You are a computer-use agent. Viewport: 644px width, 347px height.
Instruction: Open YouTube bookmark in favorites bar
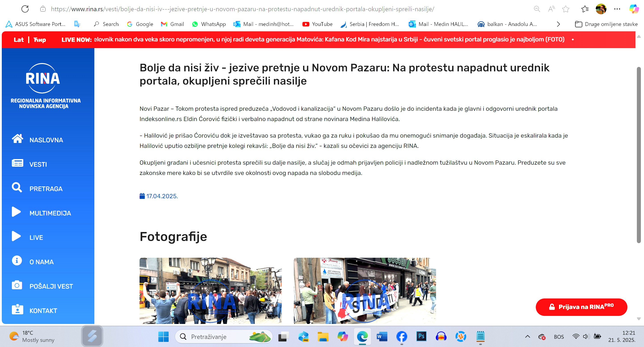pos(318,24)
